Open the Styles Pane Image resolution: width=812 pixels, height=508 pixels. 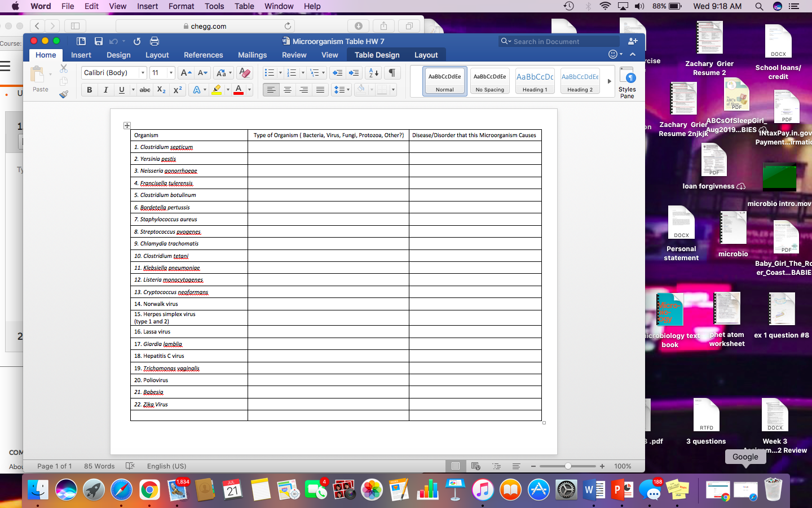pos(627,81)
